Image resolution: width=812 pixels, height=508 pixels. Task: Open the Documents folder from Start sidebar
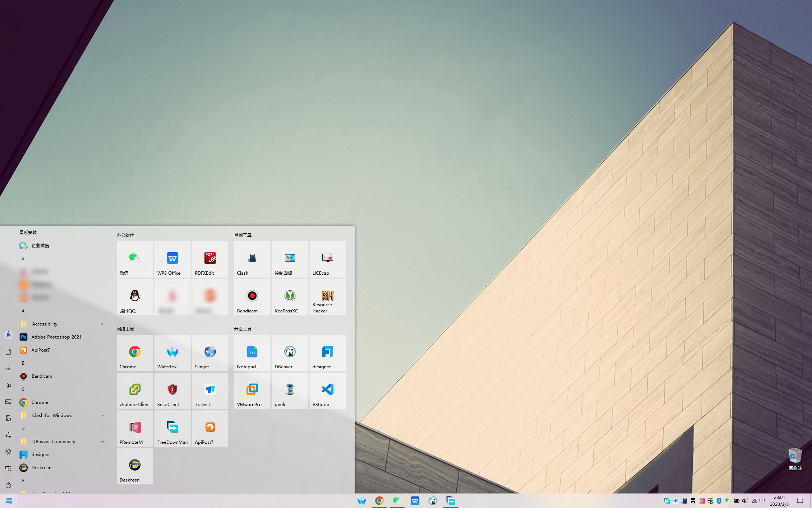tap(8, 352)
